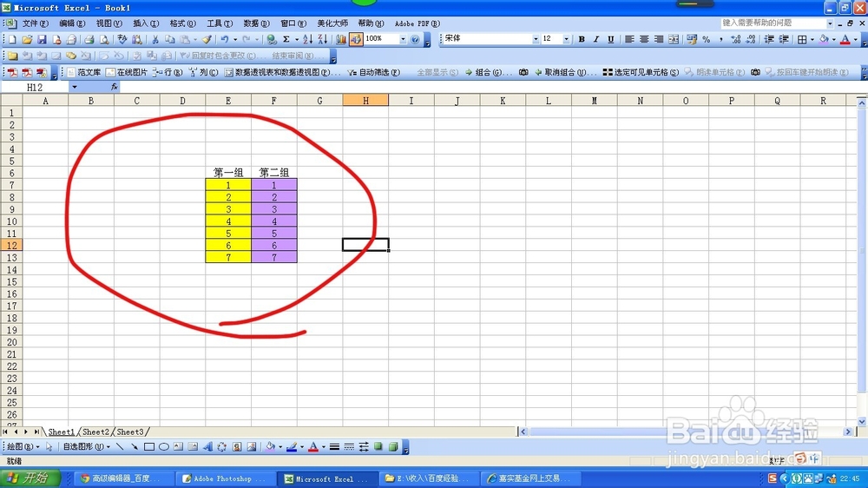This screenshot has height=488, width=868.
Task: Open the font size dropdown showing 12
Action: 566,39
